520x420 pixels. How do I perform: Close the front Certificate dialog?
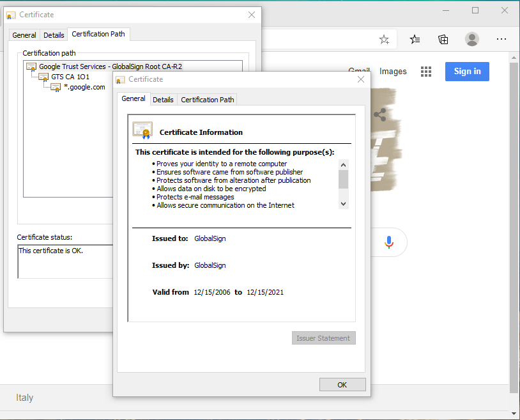(x=361, y=79)
